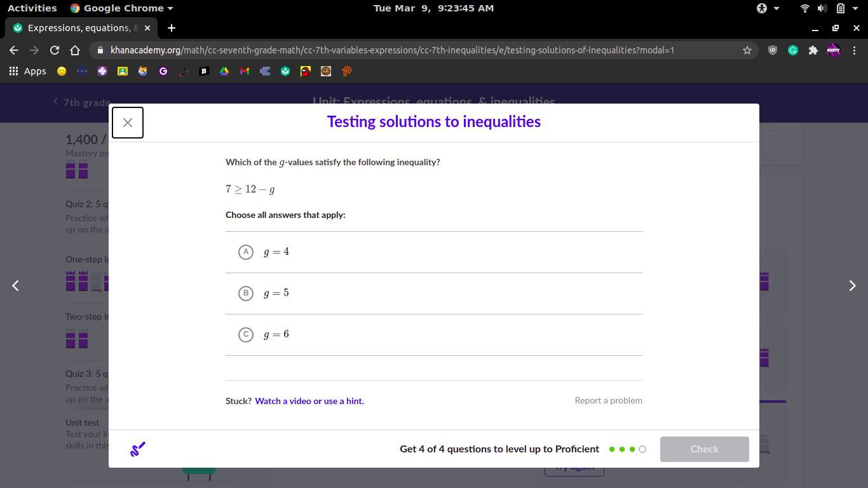Viewport: 868px width, 488px height.
Task: Select the Expressions, equations browser tab
Action: tap(83, 28)
